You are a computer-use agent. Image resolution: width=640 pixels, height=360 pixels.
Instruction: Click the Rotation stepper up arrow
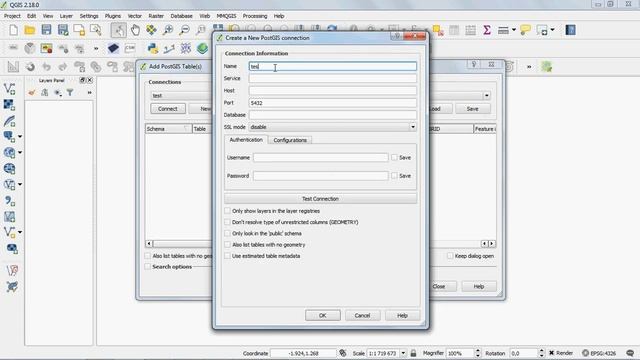(x=541, y=351)
